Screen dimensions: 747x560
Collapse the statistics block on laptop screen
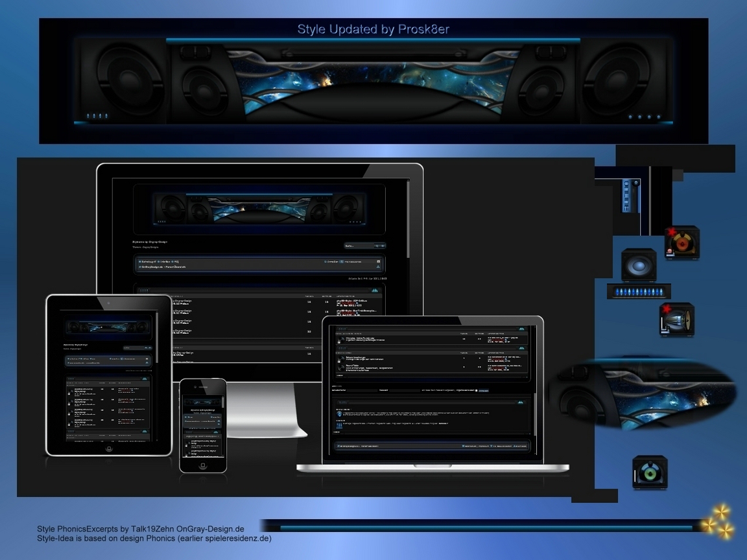[520, 402]
